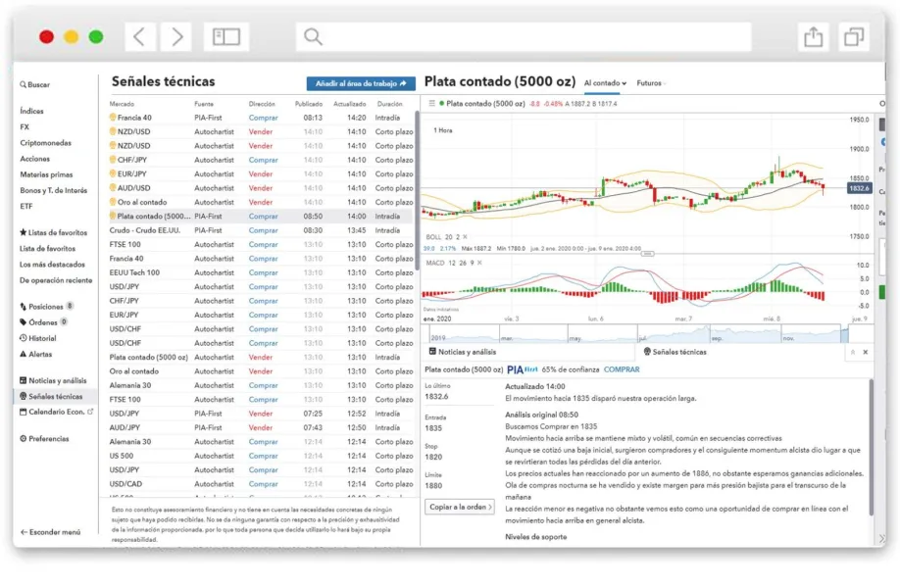900x588 pixels.
Task: Select the USD/CAD signal row
Action: [260, 483]
